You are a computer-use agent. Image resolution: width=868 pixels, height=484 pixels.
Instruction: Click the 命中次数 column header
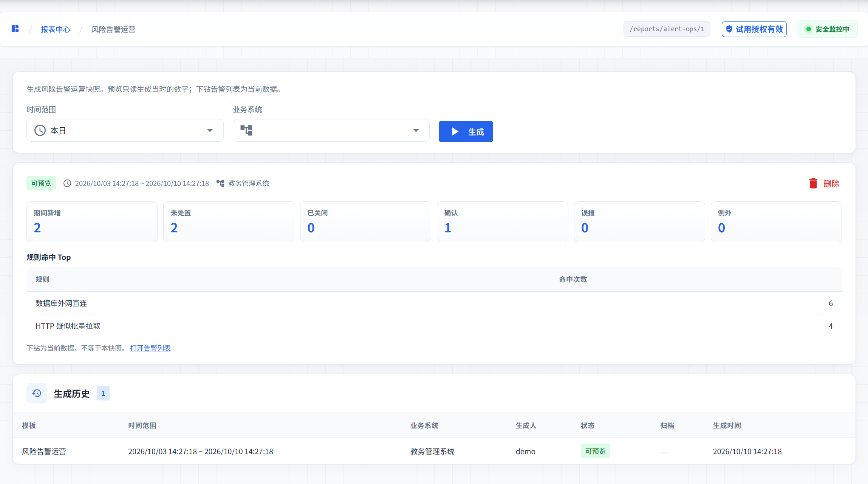[573, 279]
